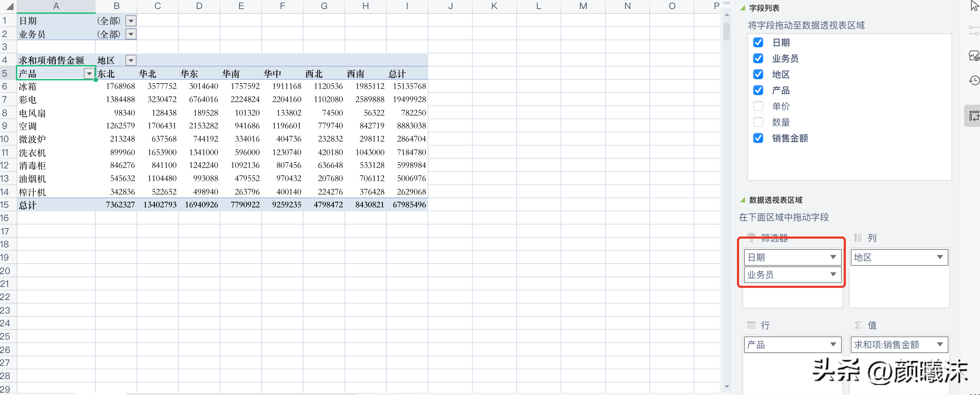980x395 pixels.
Task: Open the 日期 field menu in the filter area
Action: tap(833, 257)
